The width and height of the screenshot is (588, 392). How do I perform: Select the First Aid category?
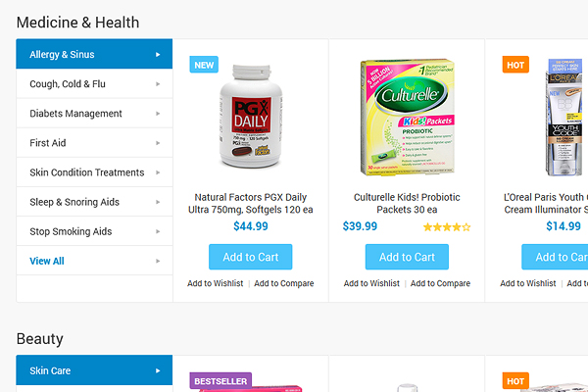click(x=48, y=143)
